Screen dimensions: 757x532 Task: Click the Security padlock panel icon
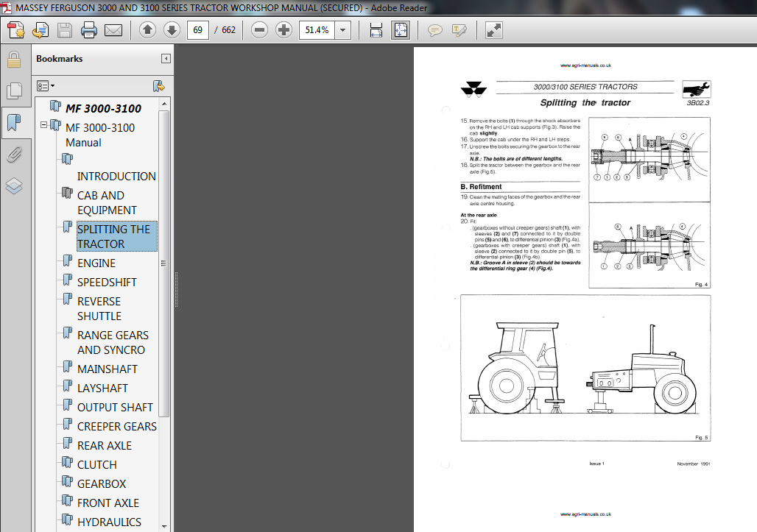pyautogui.click(x=14, y=60)
